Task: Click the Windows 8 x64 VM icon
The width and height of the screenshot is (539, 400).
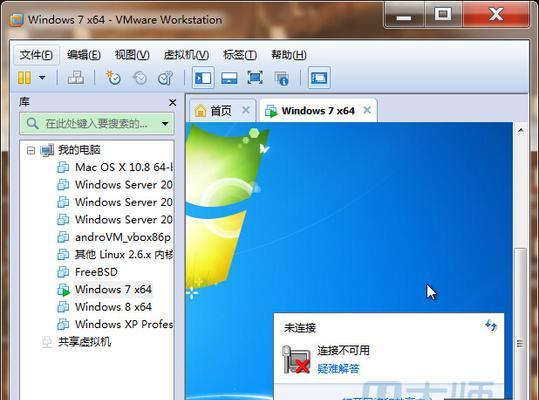Action: click(63, 307)
